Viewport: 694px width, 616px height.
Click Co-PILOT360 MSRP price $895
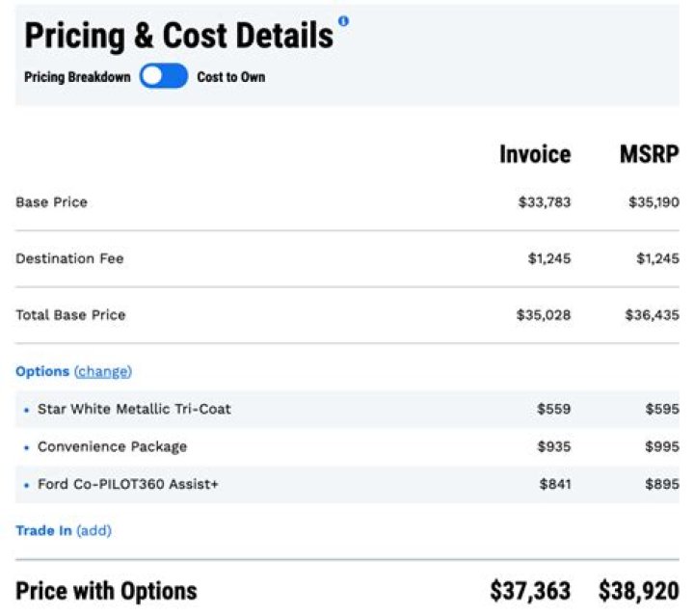pos(662,484)
